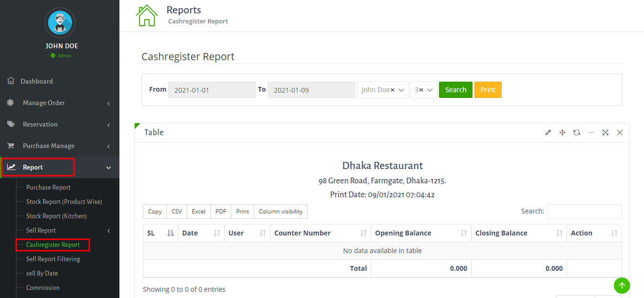This screenshot has width=644, height=298.
Task: Click the From date field
Action: pyautogui.click(x=212, y=90)
